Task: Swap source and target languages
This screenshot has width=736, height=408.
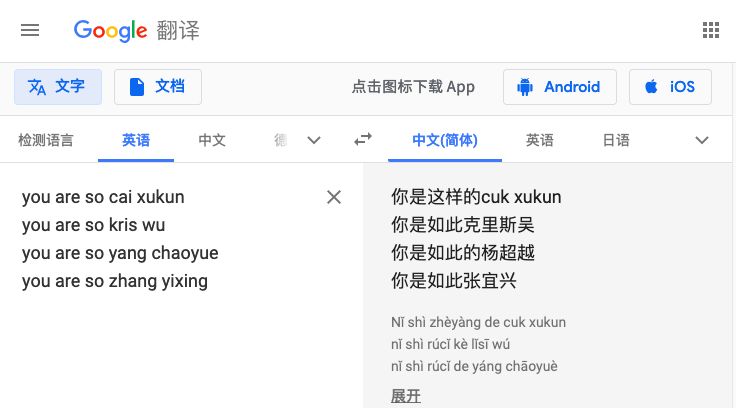Action: click(x=363, y=140)
